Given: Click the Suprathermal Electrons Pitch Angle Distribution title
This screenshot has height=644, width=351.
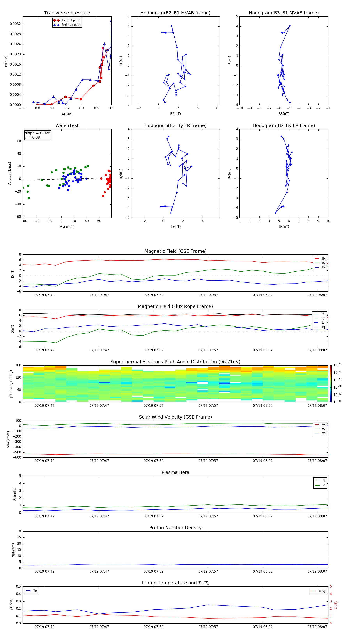Looking at the screenshot, I should (175, 362).
